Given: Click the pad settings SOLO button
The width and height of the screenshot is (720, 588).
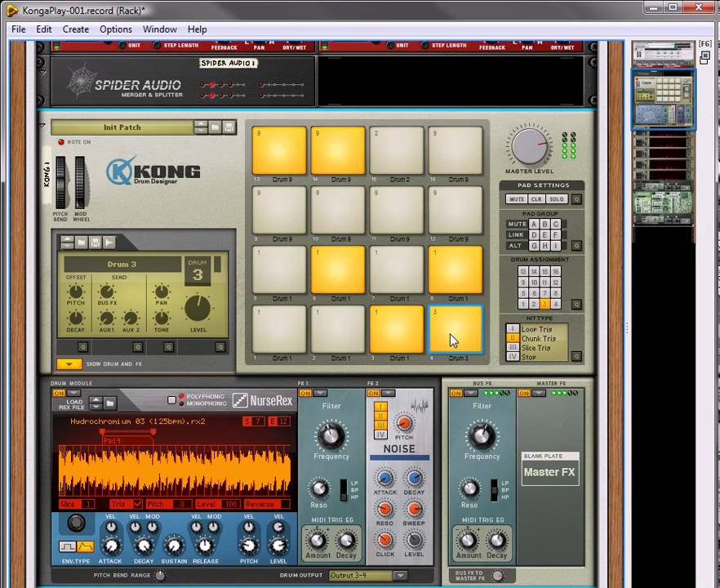Looking at the screenshot, I should click(x=557, y=199).
